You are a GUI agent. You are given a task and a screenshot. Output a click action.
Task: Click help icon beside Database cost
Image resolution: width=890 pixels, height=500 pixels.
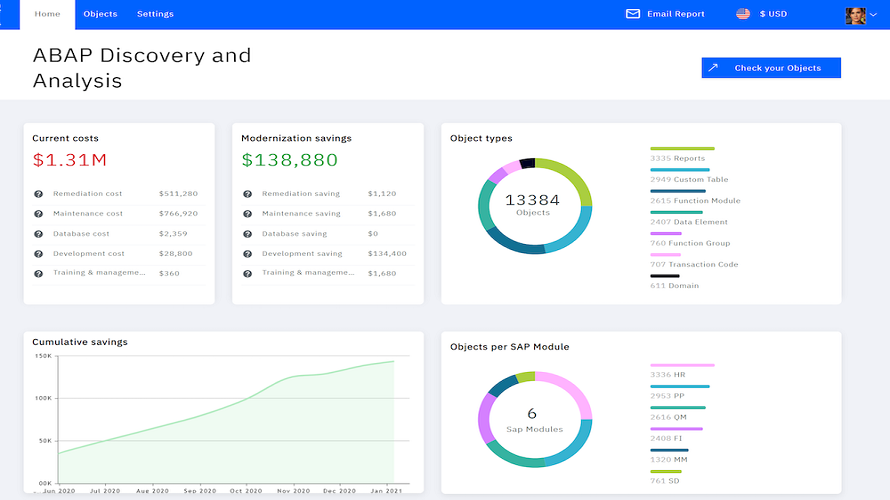coord(39,234)
